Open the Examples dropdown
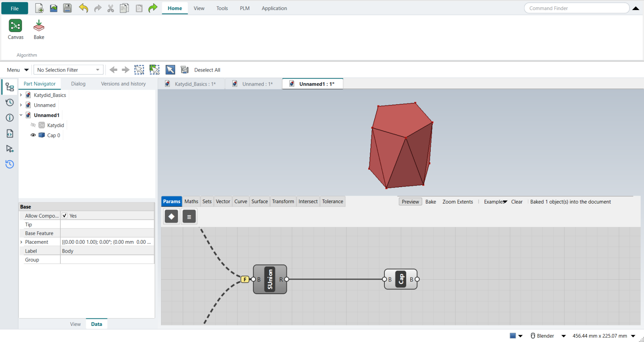This screenshot has height=342, width=644. pyautogui.click(x=495, y=202)
